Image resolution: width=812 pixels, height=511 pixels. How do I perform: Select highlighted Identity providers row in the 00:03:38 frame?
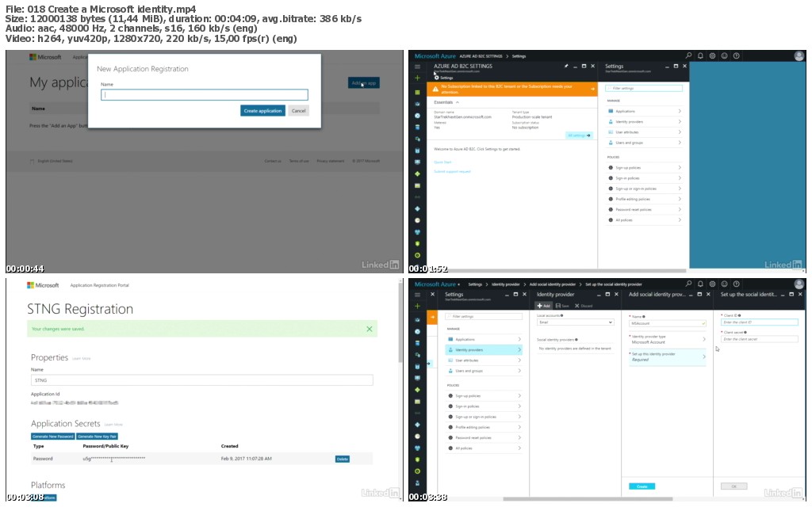[x=483, y=349]
